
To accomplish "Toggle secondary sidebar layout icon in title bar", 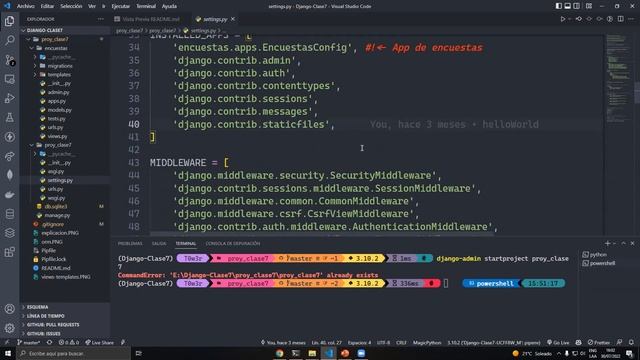I will pyautogui.click(x=576, y=6).
